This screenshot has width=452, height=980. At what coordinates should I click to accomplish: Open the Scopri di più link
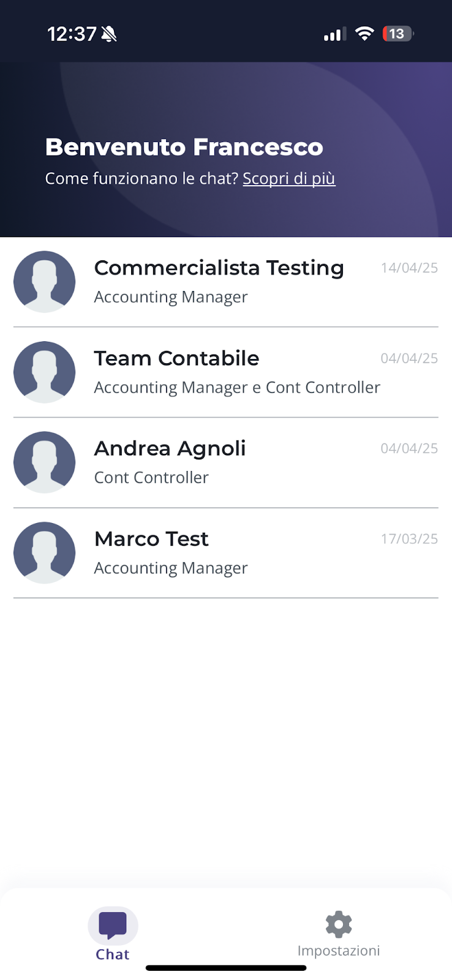tap(289, 178)
